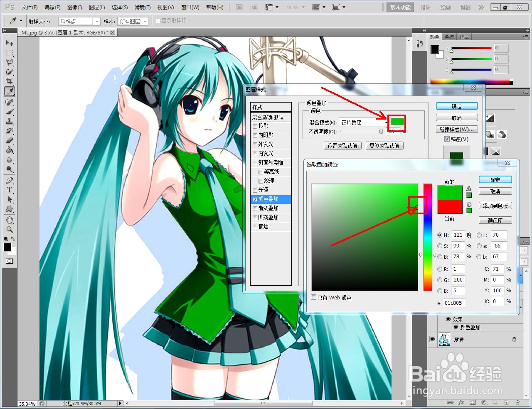This screenshot has height=409, width=532.
Task: Select the Rectangular Marquee tool
Action: click(10, 53)
